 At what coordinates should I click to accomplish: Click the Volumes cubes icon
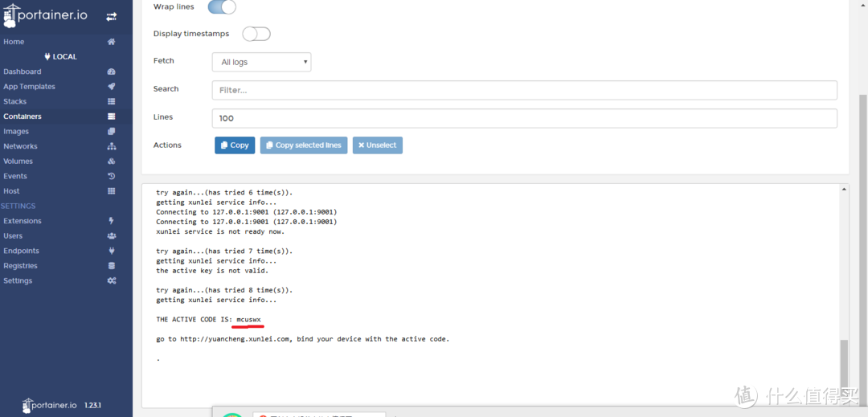point(111,161)
